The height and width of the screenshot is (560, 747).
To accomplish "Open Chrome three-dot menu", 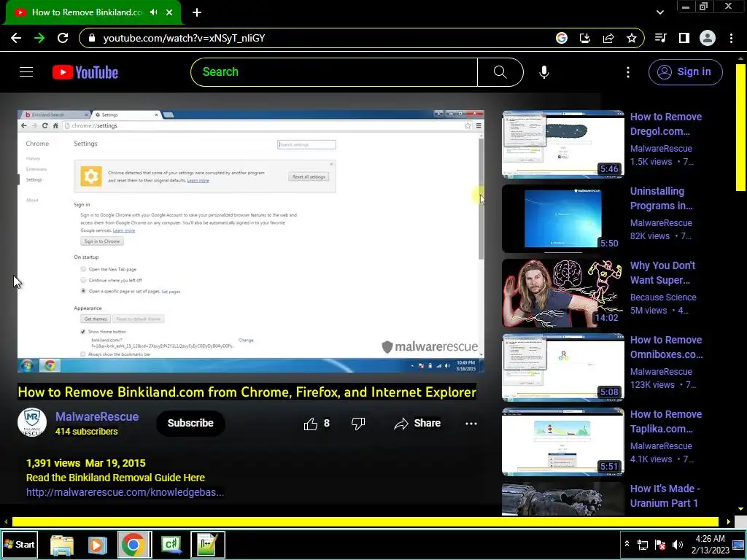I will pyautogui.click(x=731, y=38).
